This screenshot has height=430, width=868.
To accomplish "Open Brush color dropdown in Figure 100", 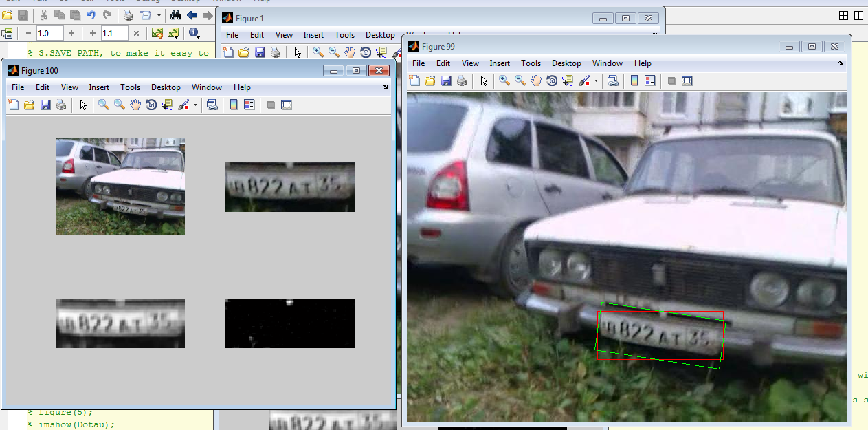I will [x=195, y=105].
